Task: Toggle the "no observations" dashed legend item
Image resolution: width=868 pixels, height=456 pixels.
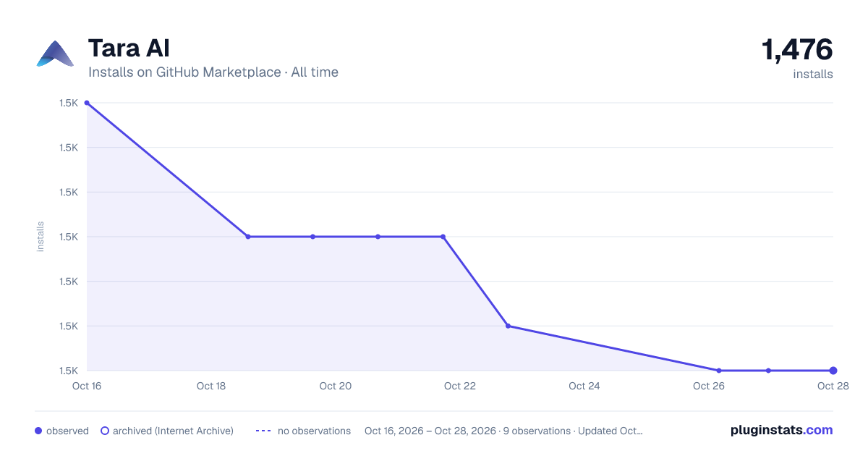Action: click(303, 431)
